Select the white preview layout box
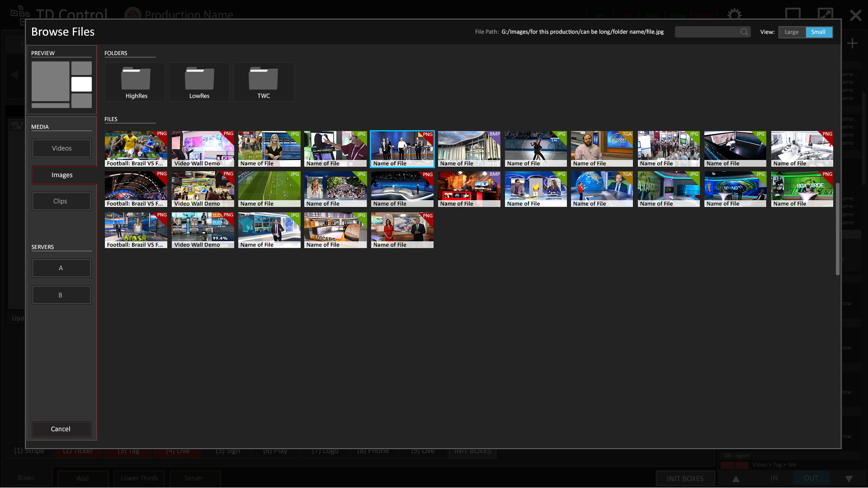Viewport: 868px width, 488px height. pyautogui.click(x=81, y=84)
